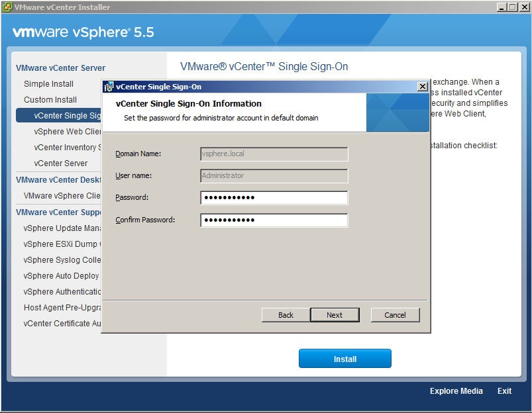
Task: Click the vCenter Single Sign-On dialog title icon
Action: pyautogui.click(x=109, y=87)
